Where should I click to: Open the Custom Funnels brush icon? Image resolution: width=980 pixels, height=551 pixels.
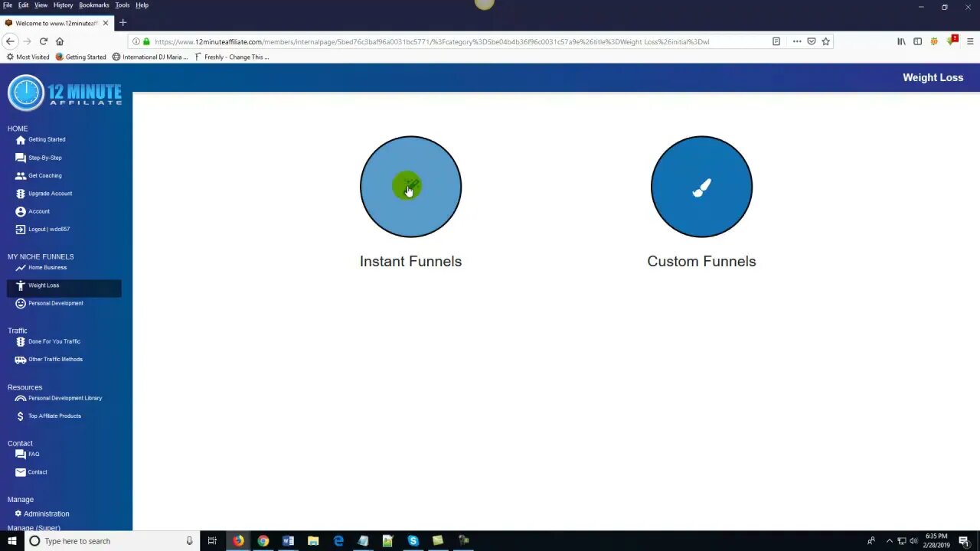[701, 187]
